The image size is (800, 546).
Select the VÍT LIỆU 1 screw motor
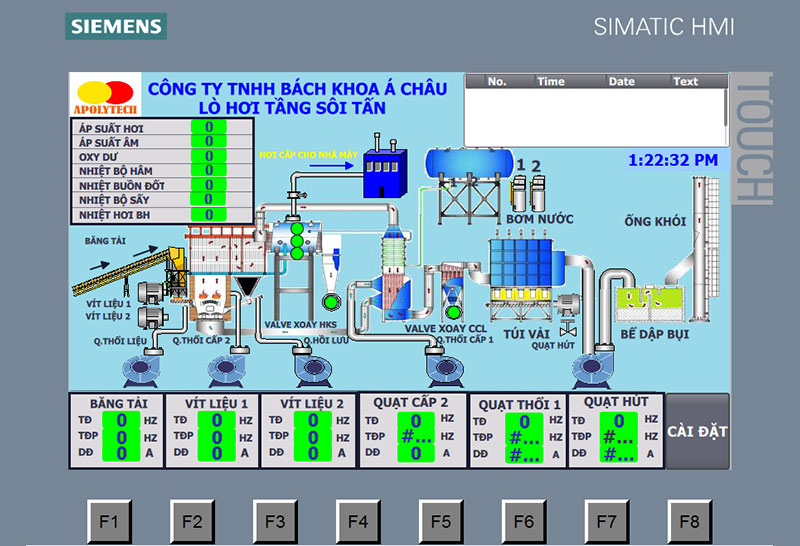pos(152,292)
